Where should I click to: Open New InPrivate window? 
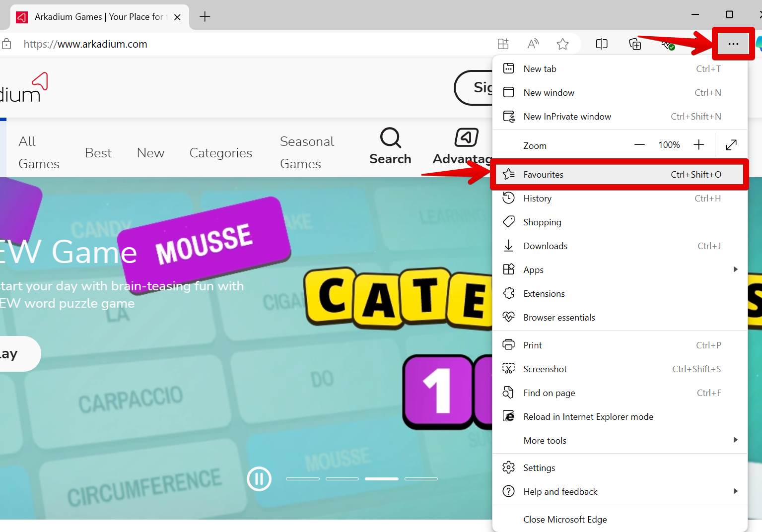pos(620,117)
